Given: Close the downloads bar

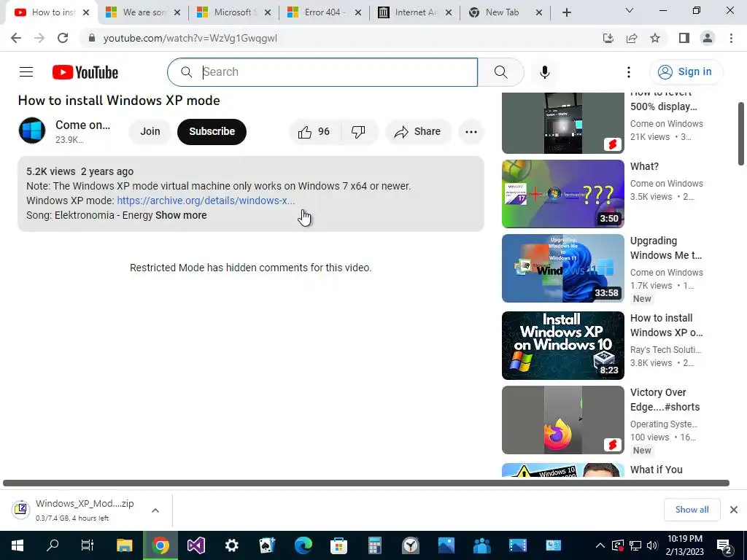Looking at the screenshot, I should pos(734,510).
